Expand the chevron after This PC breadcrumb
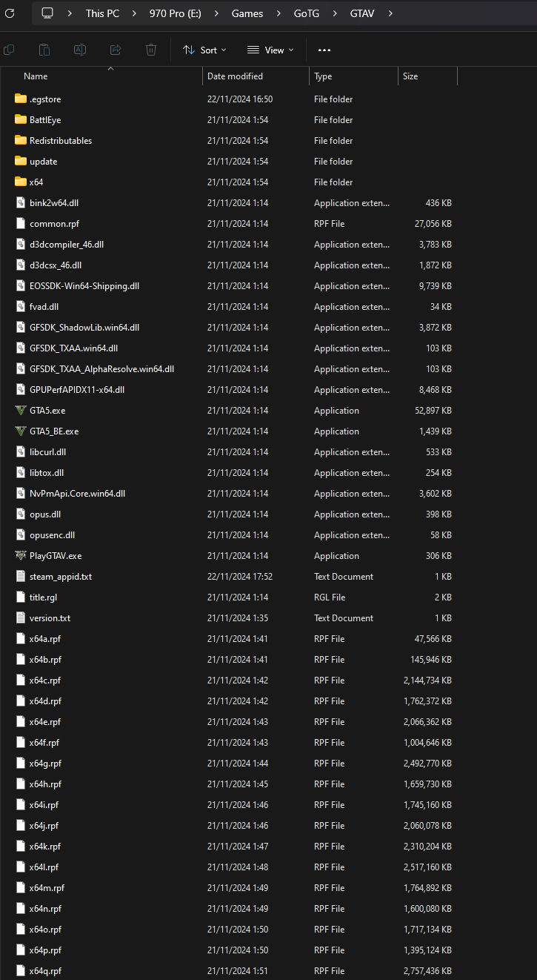537x980 pixels. [134, 13]
